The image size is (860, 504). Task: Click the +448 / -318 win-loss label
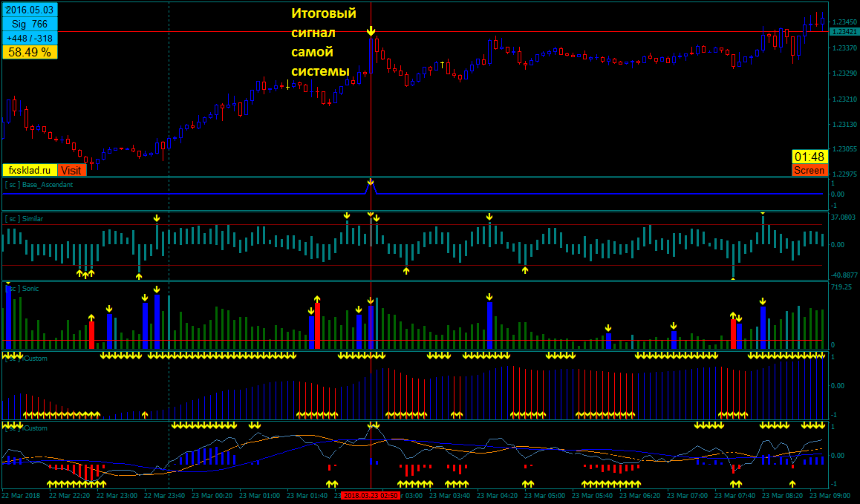[x=30, y=39]
